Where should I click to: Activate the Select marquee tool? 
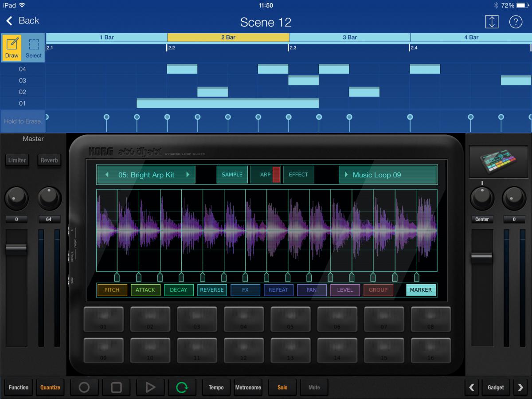click(x=34, y=48)
